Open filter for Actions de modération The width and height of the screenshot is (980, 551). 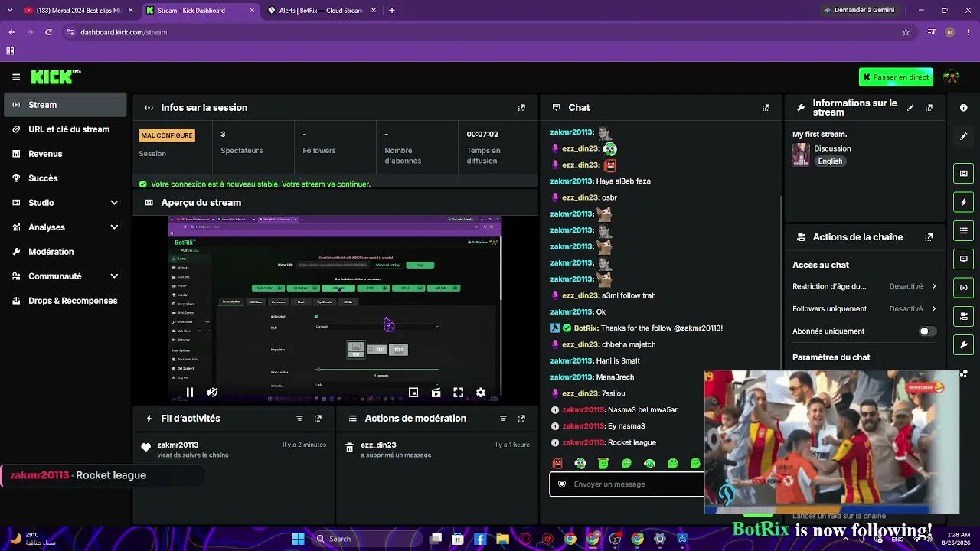click(503, 419)
